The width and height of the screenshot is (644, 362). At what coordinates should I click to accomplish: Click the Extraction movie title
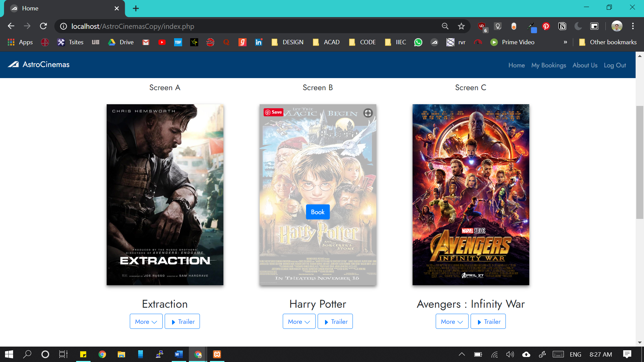coord(165,304)
